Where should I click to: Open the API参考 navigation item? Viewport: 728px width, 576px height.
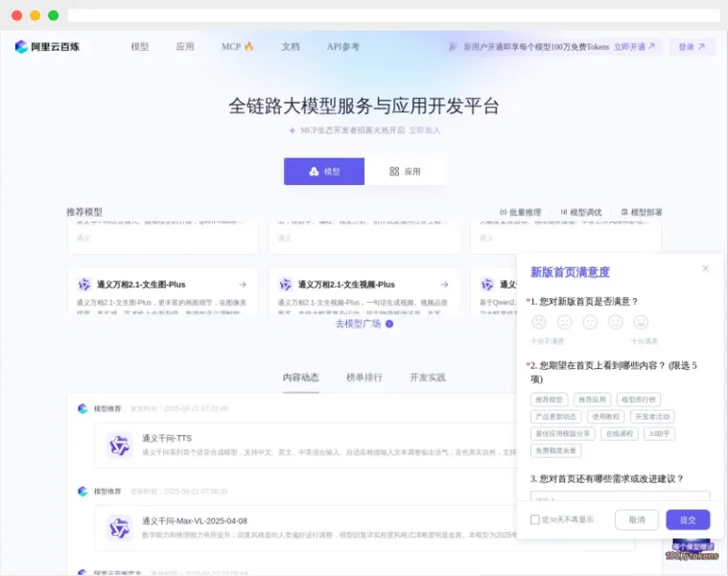coord(343,46)
